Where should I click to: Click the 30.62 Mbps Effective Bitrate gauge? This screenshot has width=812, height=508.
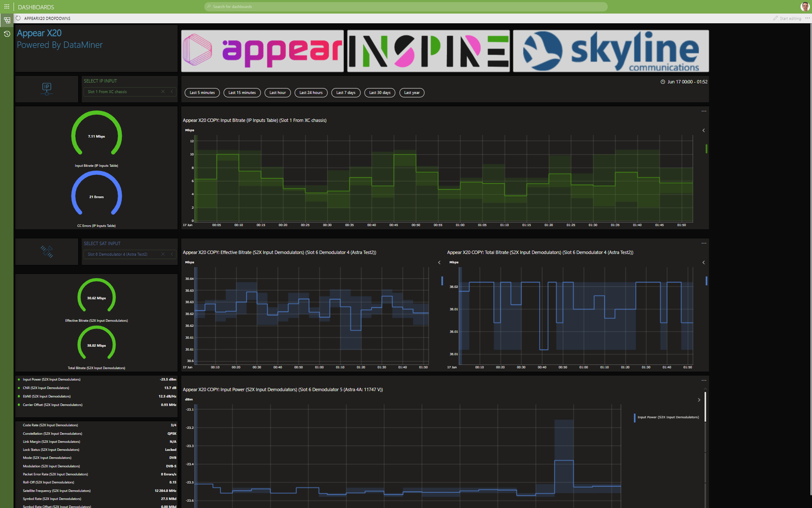pos(96,295)
